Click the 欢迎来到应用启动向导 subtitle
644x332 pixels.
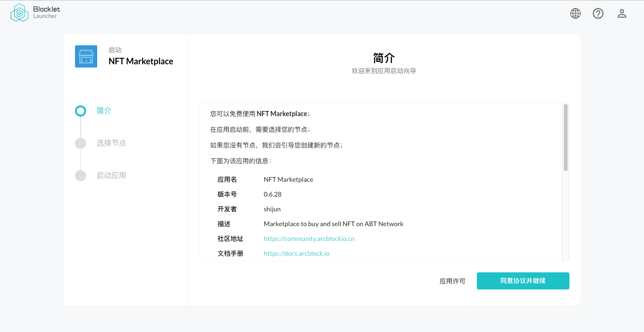coord(384,71)
